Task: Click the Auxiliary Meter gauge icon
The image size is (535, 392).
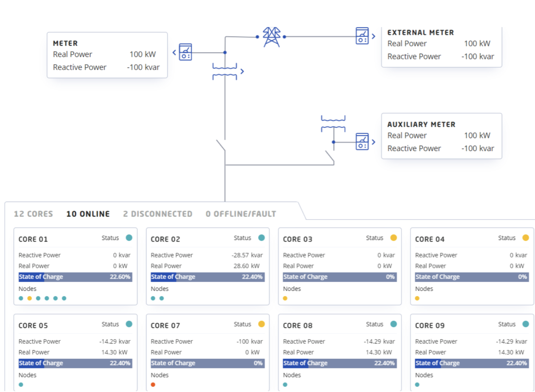Action: [362, 142]
